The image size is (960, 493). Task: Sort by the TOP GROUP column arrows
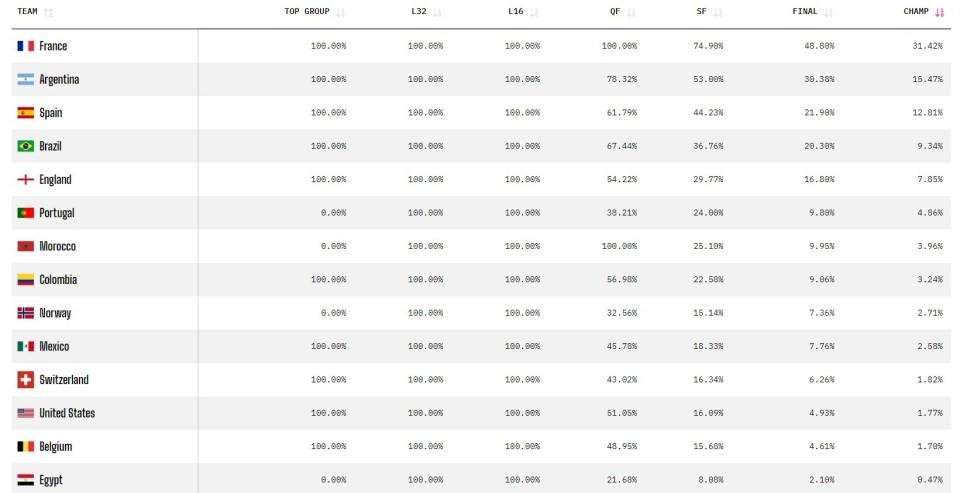(x=341, y=12)
